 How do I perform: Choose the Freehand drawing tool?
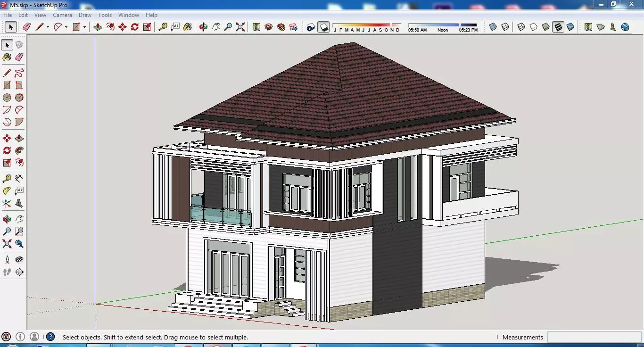point(19,73)
